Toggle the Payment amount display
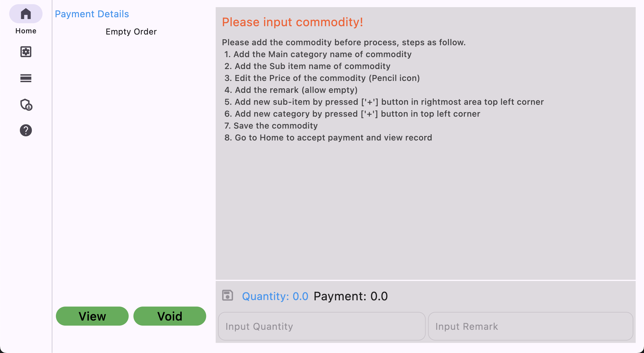 click(351, 296)
